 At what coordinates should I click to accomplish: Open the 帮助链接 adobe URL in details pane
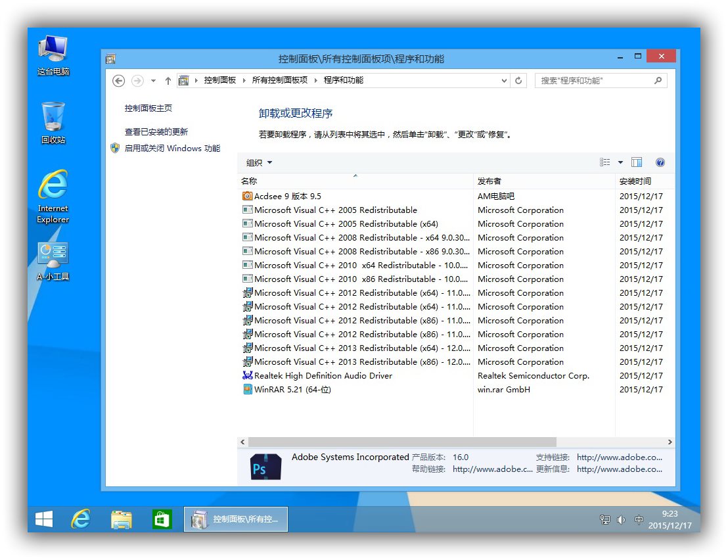pyautogui.click(x=493, y=469)
